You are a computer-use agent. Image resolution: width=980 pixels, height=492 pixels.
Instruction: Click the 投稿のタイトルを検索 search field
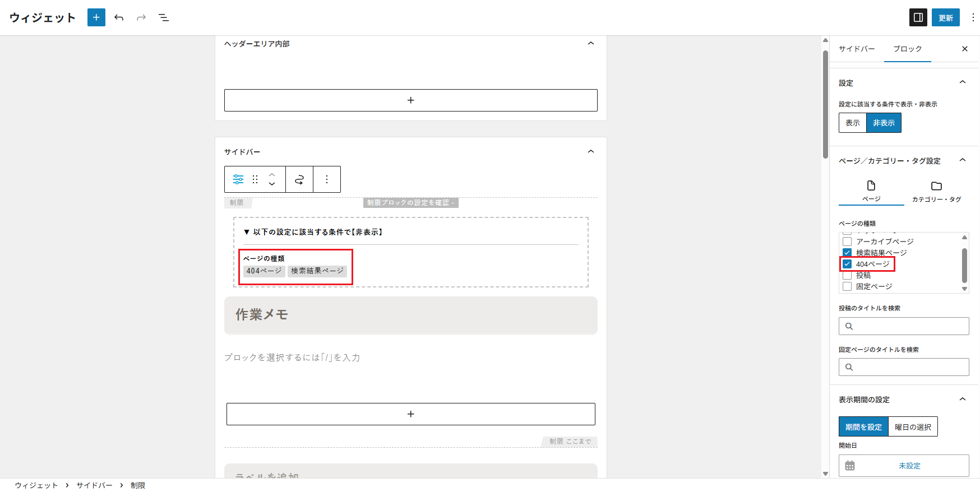(904, 326)
